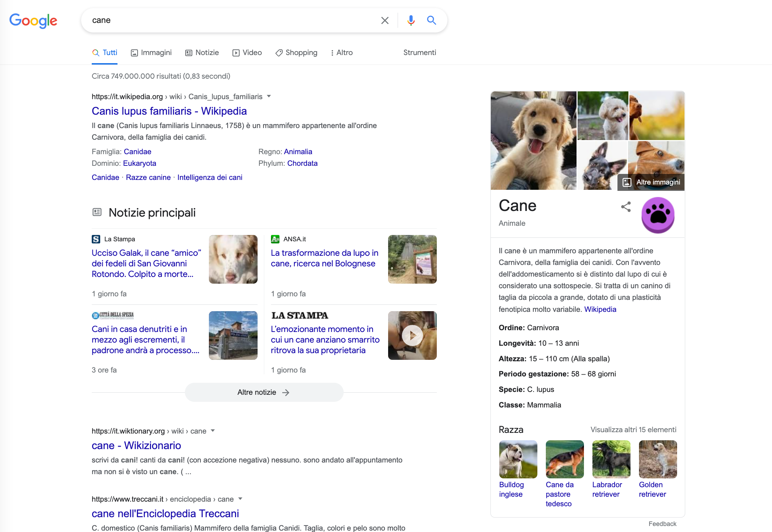Open cane - Wikizionario result

point(136,446)
